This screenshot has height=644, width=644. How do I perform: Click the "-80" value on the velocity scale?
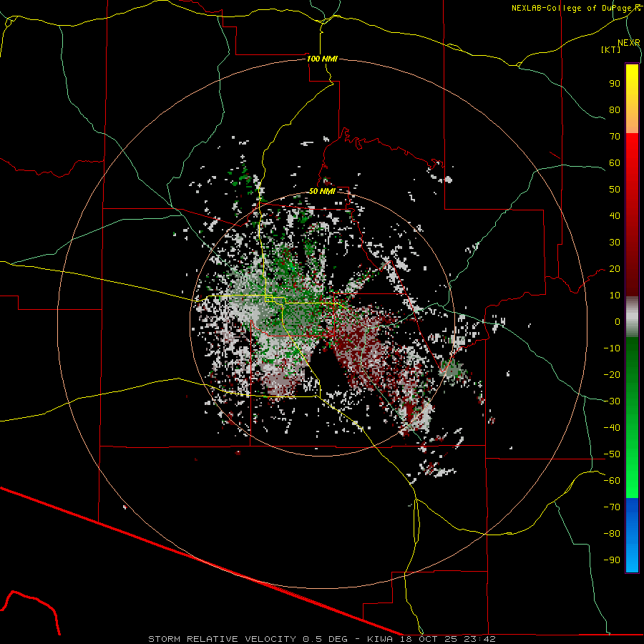pos(612,534)
